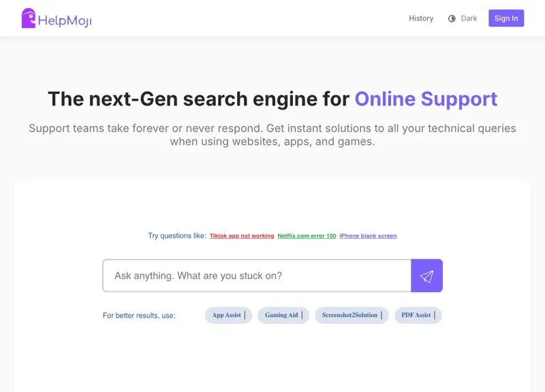Open the 'iPhone blank screen' example question

[368, 236]
